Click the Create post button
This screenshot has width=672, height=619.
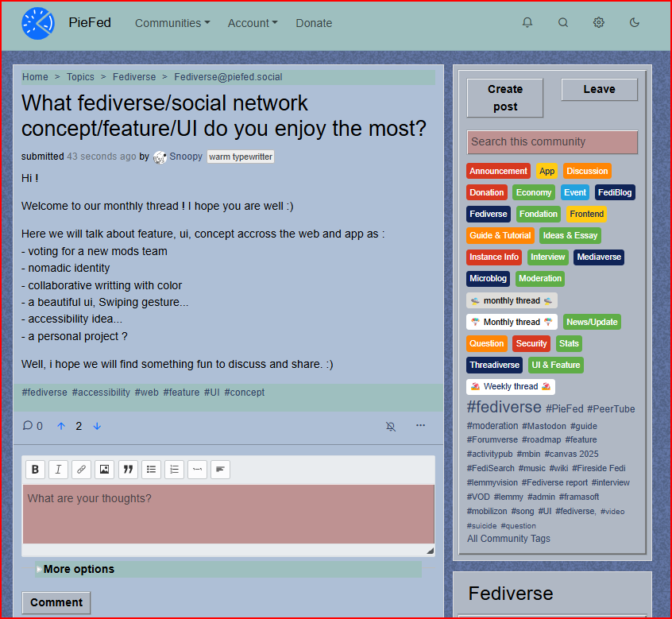pyautogui.click(x=505, y=98)
